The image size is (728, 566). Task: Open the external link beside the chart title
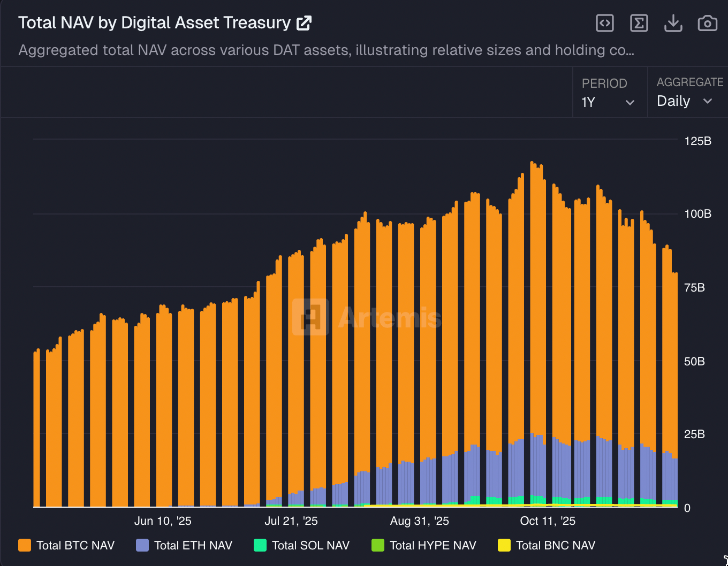305,22
